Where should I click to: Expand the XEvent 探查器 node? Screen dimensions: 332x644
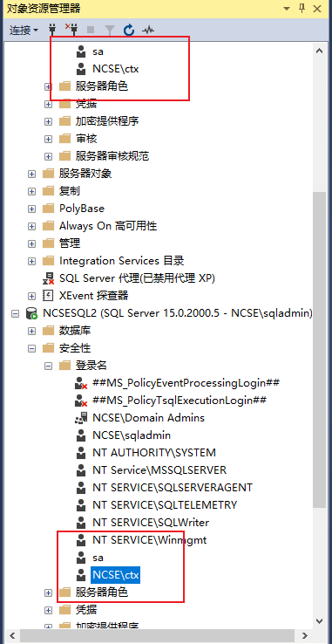click(31, 296)
